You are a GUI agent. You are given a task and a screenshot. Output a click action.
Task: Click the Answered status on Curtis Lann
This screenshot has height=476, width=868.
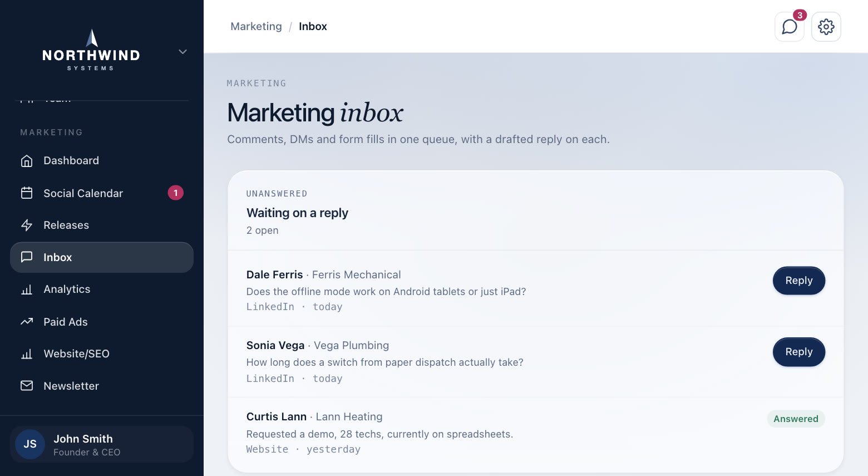(796, 419)
